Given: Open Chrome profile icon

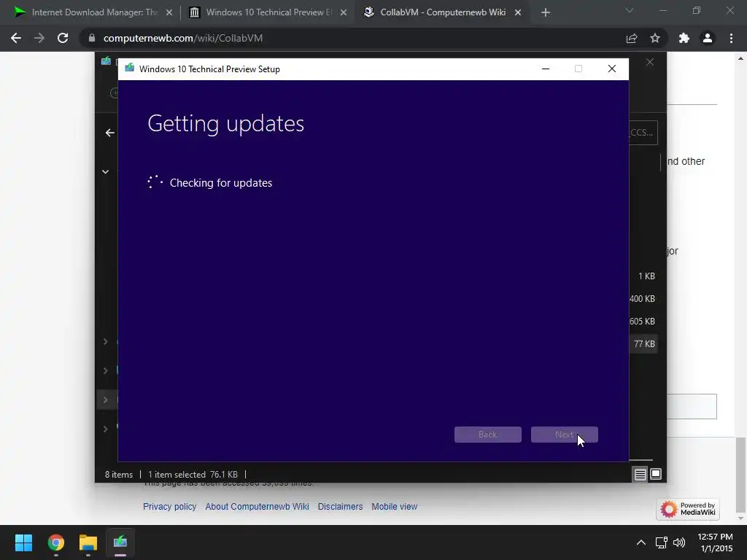Looking at the screenshot, I should (708, 38).
